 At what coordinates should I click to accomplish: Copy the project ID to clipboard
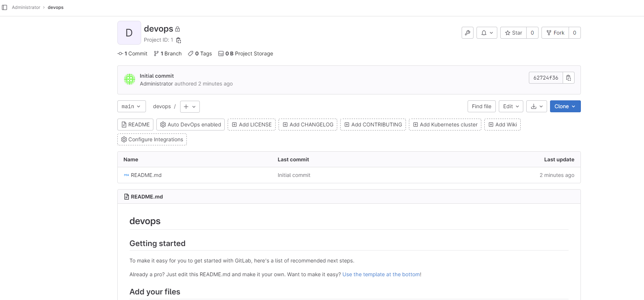[179, 40]
